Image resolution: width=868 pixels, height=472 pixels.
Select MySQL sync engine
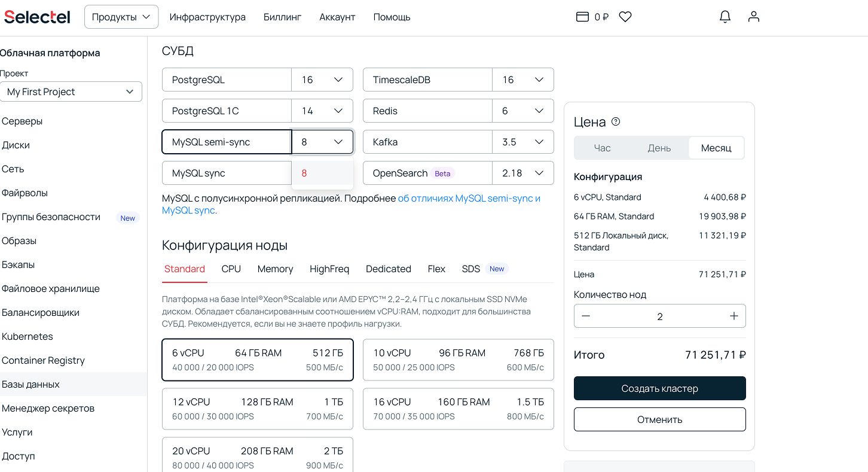227,173
